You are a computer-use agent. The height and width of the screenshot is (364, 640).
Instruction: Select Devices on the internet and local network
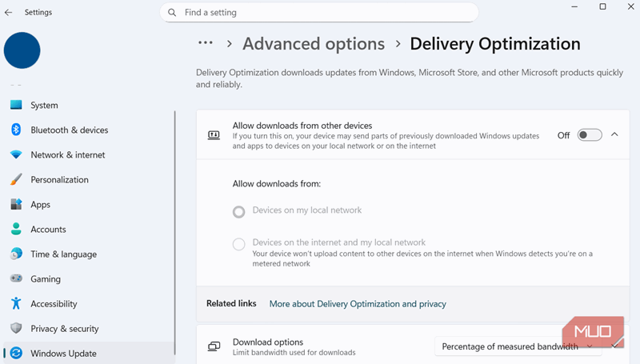(x=238, y=244)
